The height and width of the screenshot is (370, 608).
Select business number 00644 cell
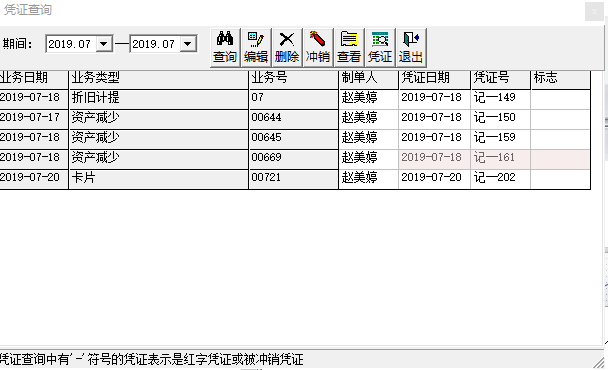click(x=294, y=119)
